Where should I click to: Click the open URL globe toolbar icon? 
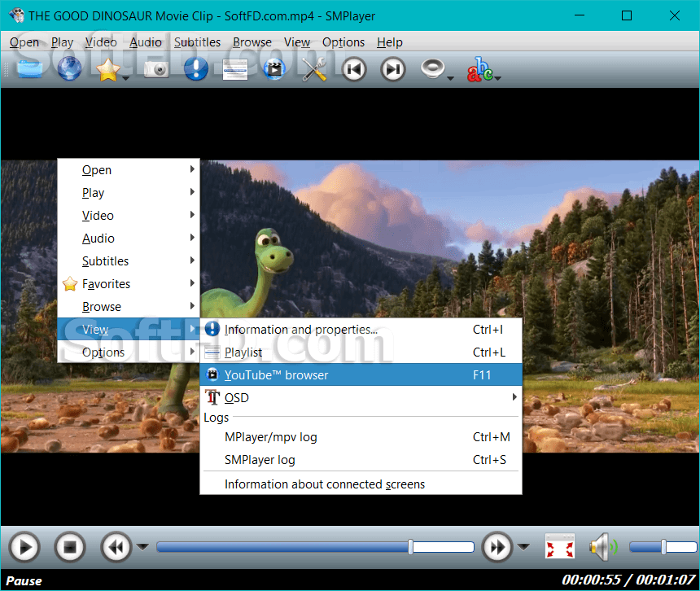click(x=69, y=69)
